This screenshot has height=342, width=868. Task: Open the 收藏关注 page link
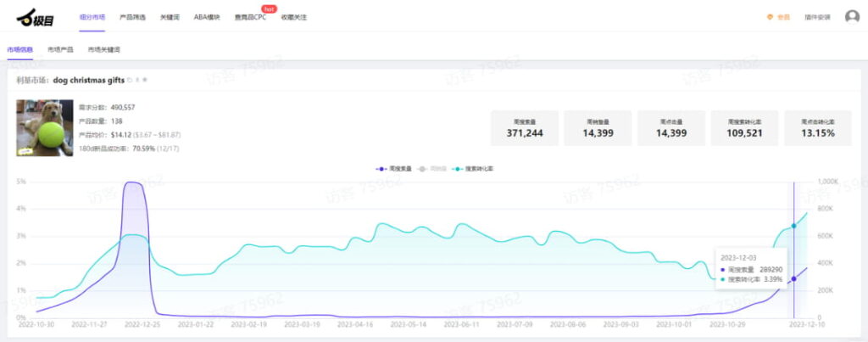pyautogui.click(x=293, y=16)
